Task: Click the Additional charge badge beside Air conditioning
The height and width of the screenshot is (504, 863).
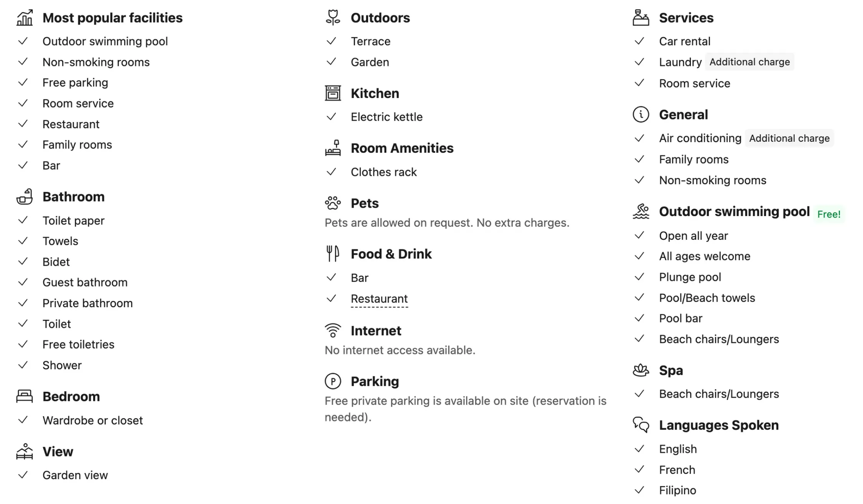Action: click(x=789, y=138)
